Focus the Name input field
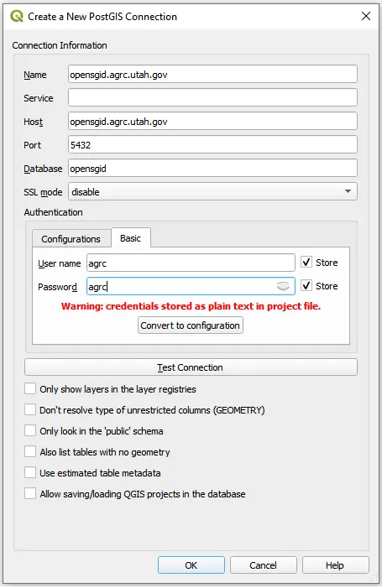 tap(212, 75)
